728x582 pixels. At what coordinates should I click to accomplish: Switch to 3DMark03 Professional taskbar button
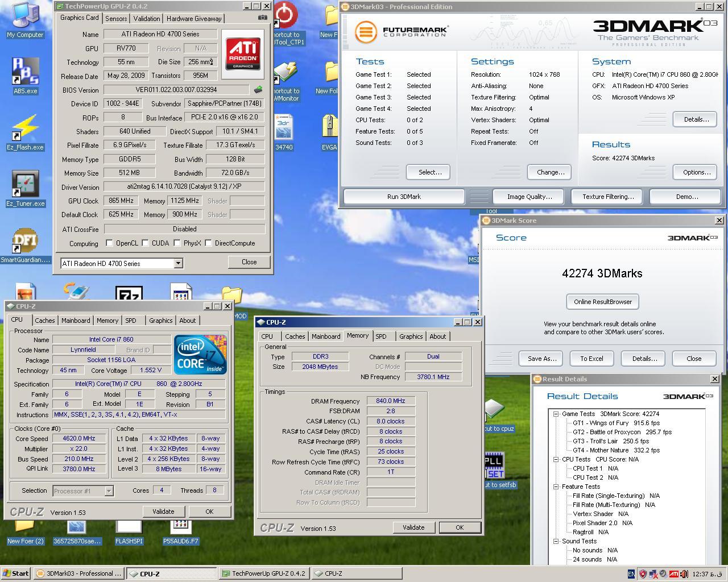pyautogui.click(x=78, y=573)
